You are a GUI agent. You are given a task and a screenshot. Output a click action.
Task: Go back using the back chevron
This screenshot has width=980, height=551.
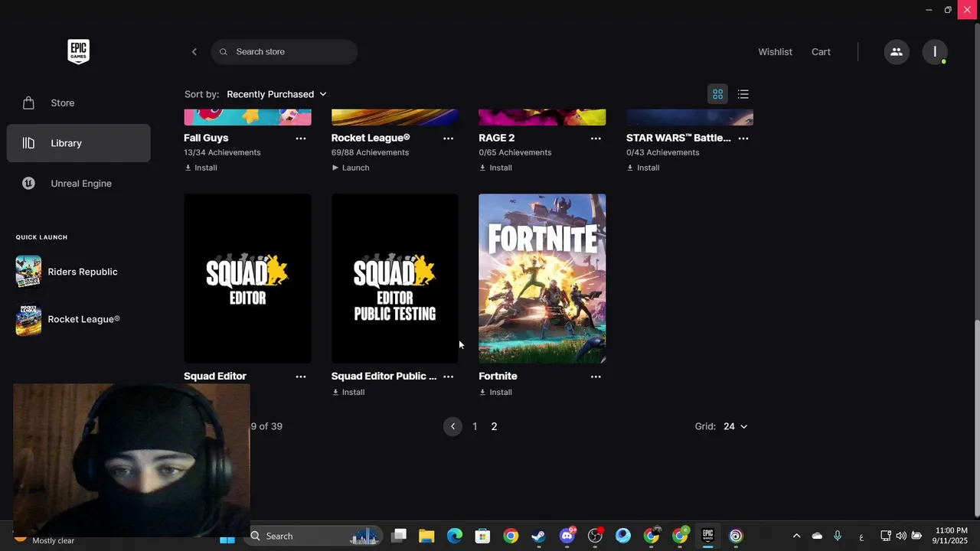pos(194,52)
